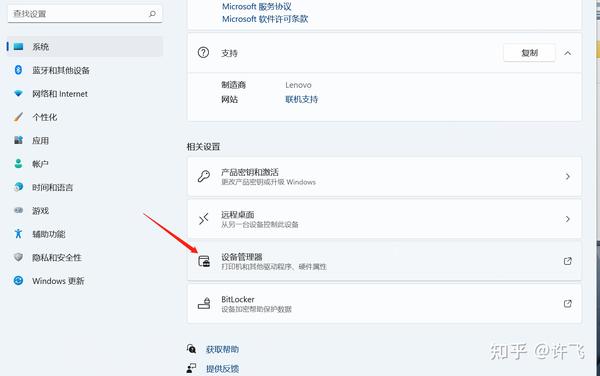Open the 应用 settings page

[85, 140]
